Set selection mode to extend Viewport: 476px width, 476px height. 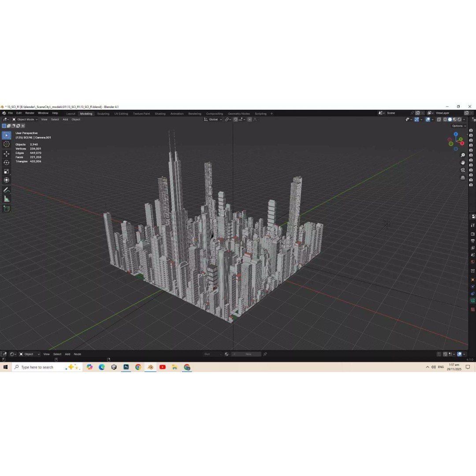(x=9, y=126)
